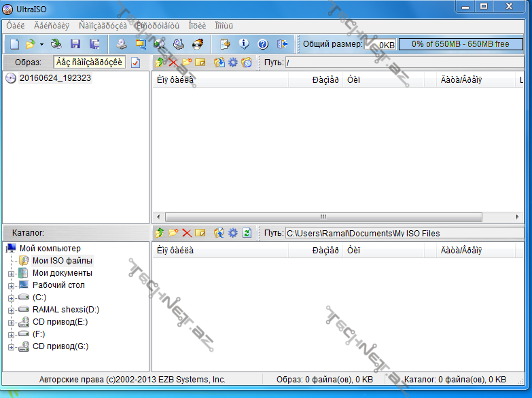The height and width of the screenshot is (398, 532).
Task: Click the New image file icon
Action: 14,44
